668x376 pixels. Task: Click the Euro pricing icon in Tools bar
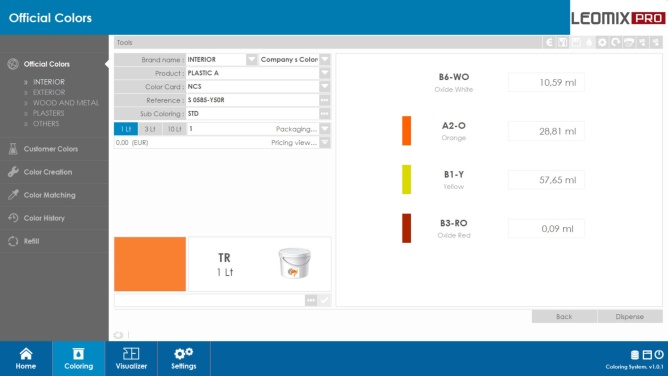[x=549, y=42]
